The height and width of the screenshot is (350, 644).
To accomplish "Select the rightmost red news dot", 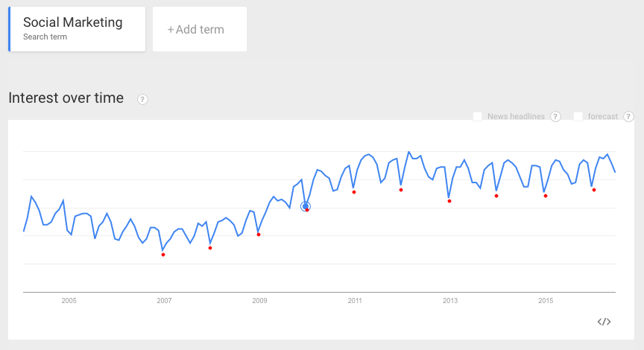I will tap(594, 190).
